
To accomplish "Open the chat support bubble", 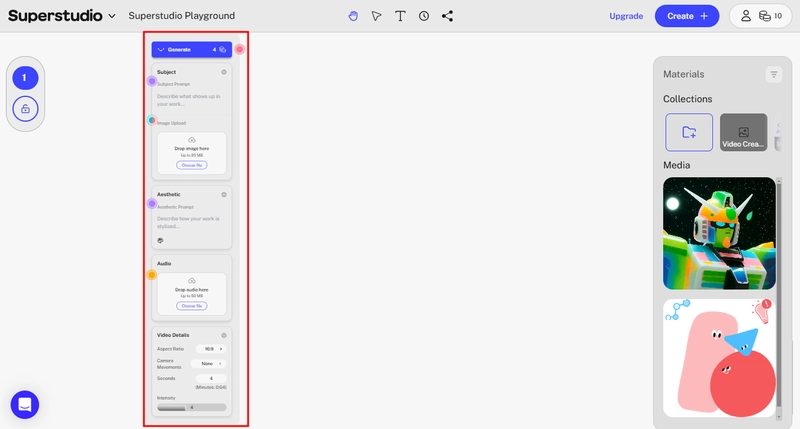I will pos(24,405).
